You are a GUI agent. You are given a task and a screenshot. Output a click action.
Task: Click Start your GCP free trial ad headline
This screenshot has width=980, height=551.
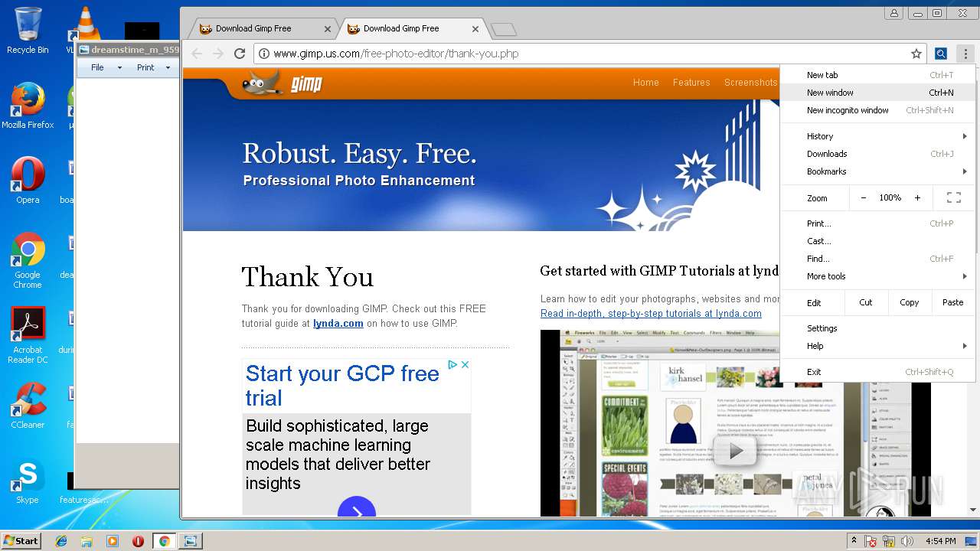(x=342, y=386)
